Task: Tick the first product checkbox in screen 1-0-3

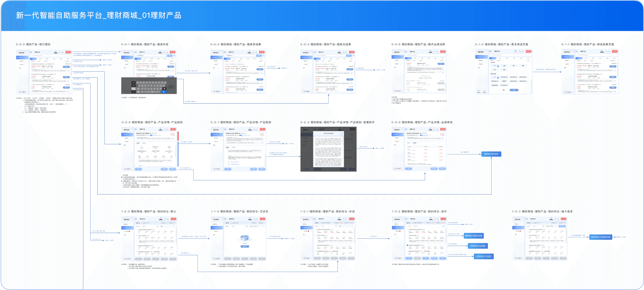Action: [527, 229]
